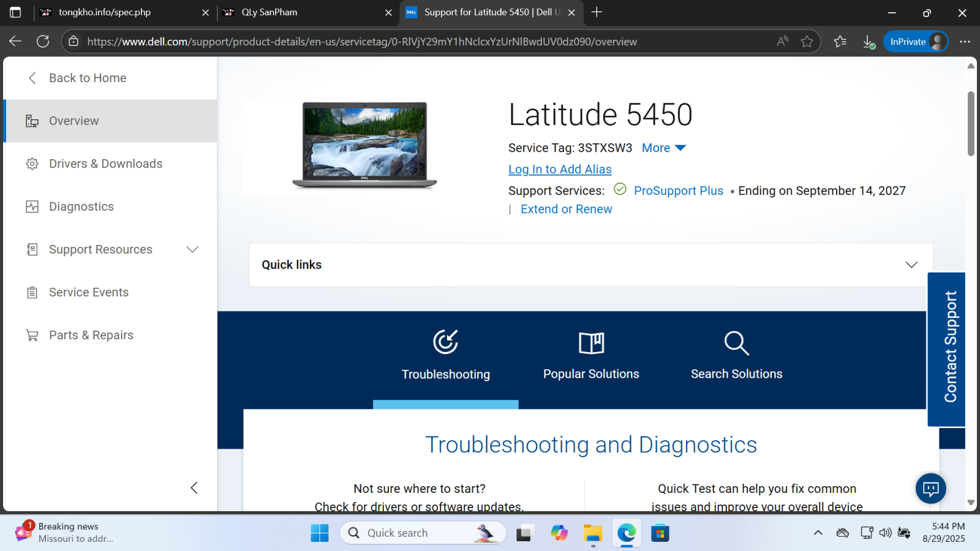Click the Latitude 5450 laptop image
The height and width of the screenshot is (551, 980).
[365, 146]
